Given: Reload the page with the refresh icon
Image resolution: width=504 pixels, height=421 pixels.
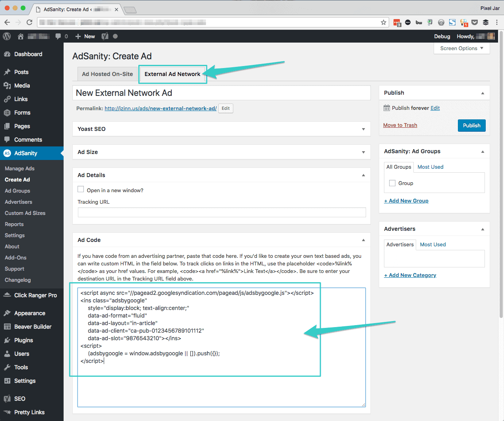Looking at the screenshot, I should tap(29, 22).
